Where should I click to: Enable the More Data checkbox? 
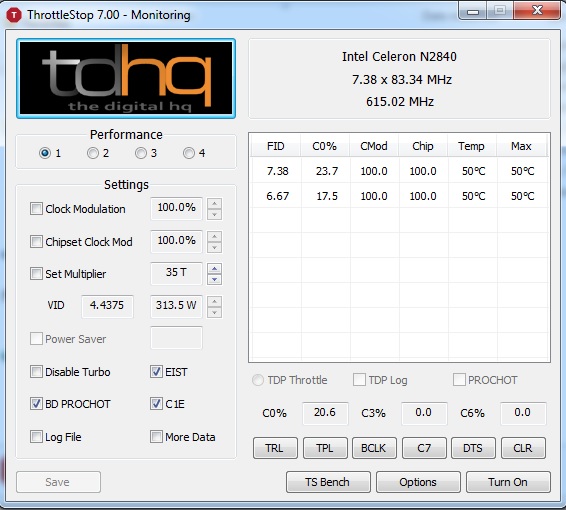(156, 437)
